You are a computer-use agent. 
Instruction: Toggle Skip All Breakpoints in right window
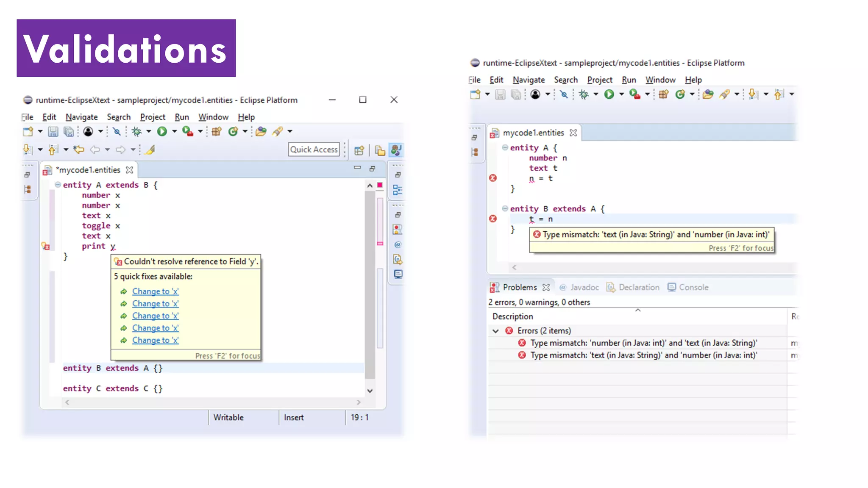coord(564,94)
